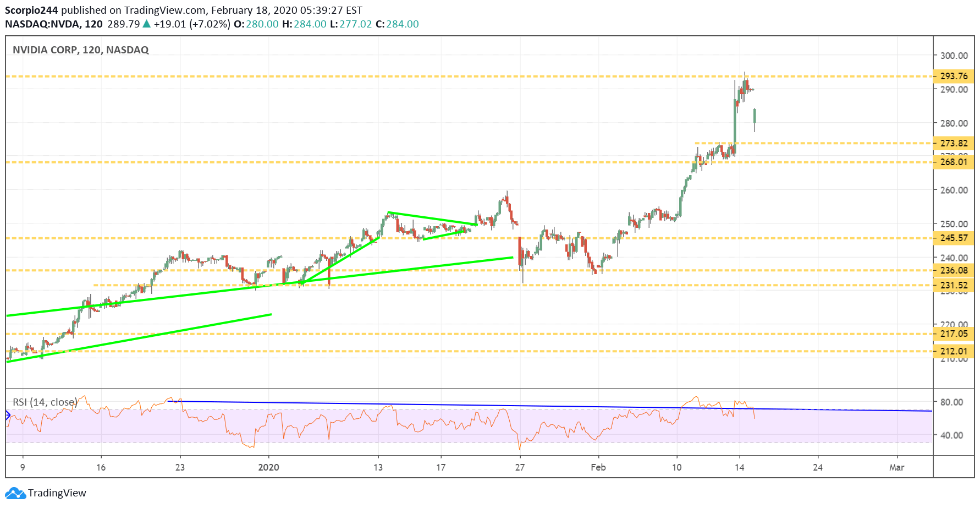Viewport: 980px width, 508px height.
Task: Click the H: 284.00 high price value
Action: (x=305, y=24)
